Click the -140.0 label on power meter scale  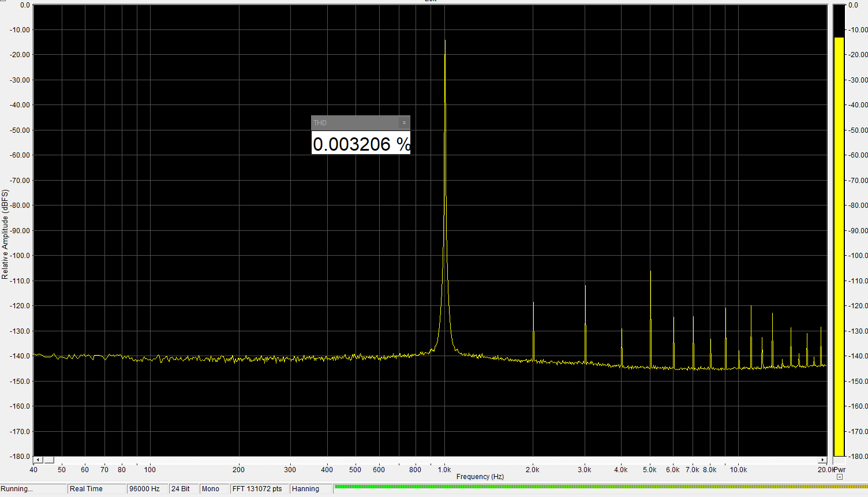[857, 356]
